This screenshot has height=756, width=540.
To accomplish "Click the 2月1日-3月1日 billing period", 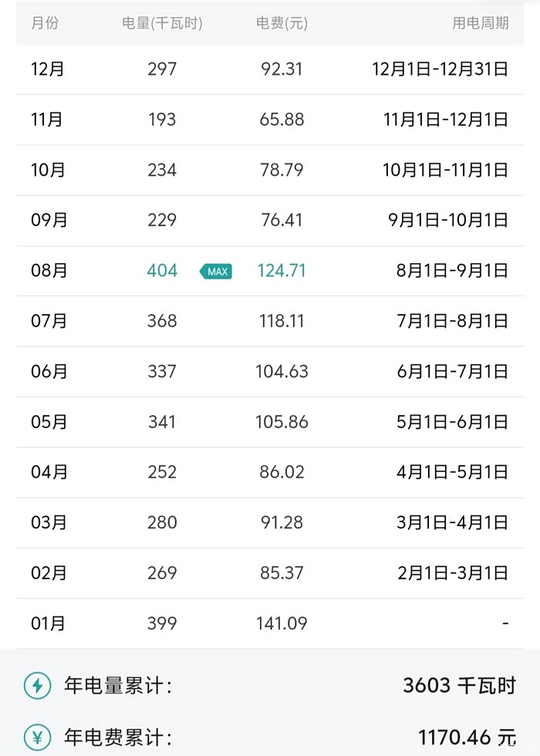I will tap(452, 573).
